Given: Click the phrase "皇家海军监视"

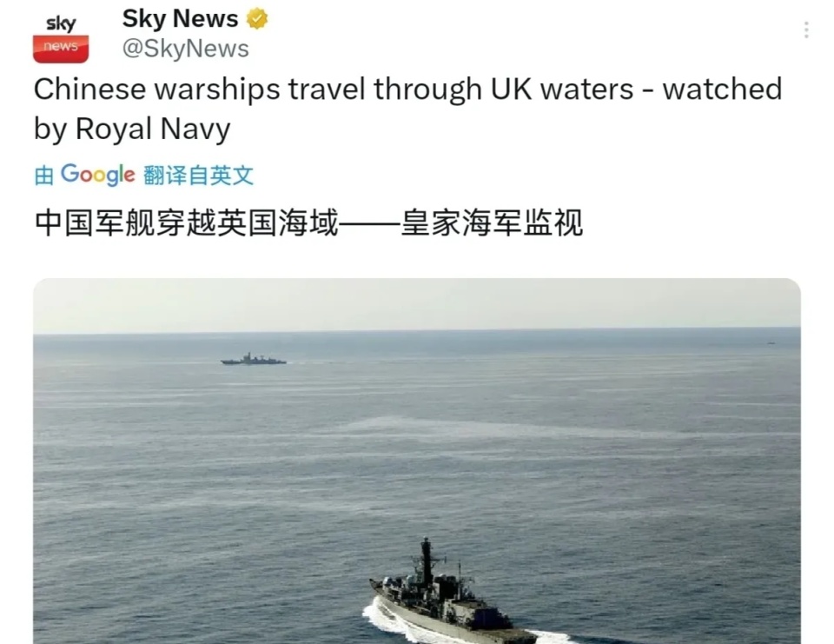Looking at the screenshot, I should click(x=492, y=222).
